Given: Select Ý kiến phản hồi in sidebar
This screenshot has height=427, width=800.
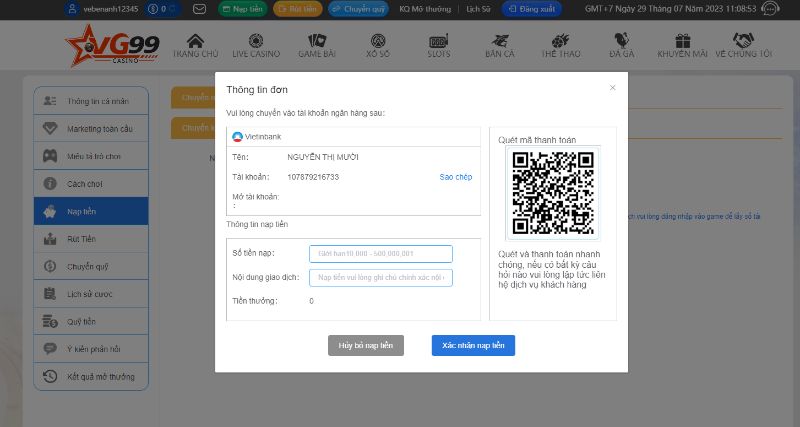Looking at the screenshot, I should tap(91, 349).
